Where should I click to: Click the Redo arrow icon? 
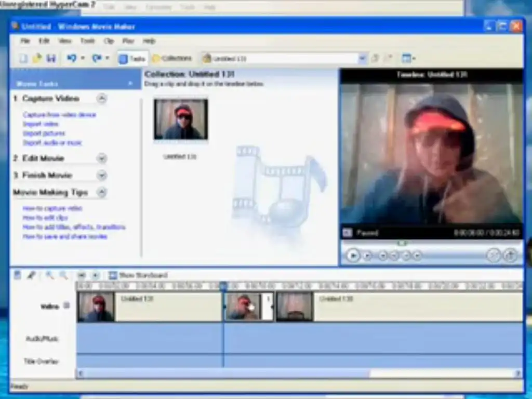pos(97,58)
